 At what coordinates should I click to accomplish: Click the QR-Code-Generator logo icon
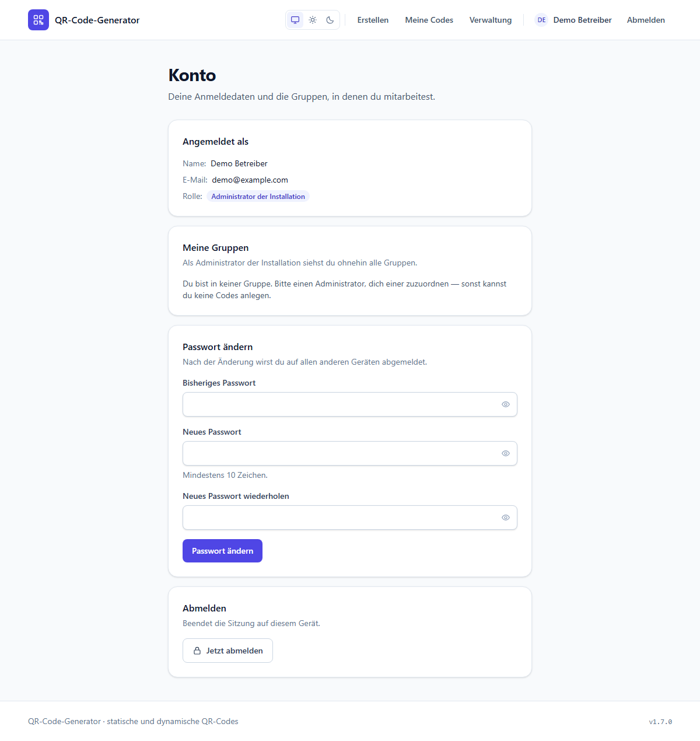(38, 20)
